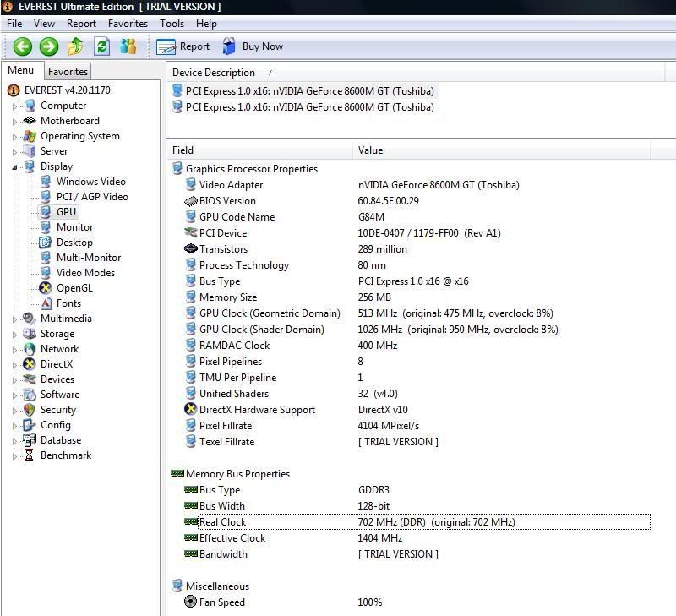Click the Software category icon
The image size is (676, 616).
(30, 395)
